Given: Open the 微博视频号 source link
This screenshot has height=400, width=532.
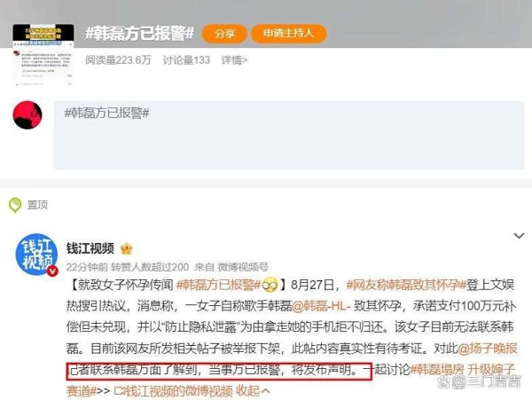Looking at the screenshot, I should pyautogui.click(x=243, y=267).
